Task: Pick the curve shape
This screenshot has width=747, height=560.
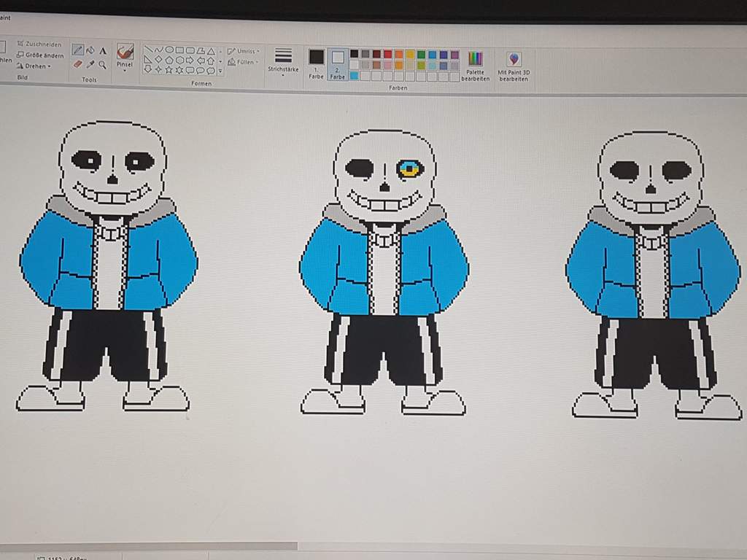Action: tap(158, 49)
